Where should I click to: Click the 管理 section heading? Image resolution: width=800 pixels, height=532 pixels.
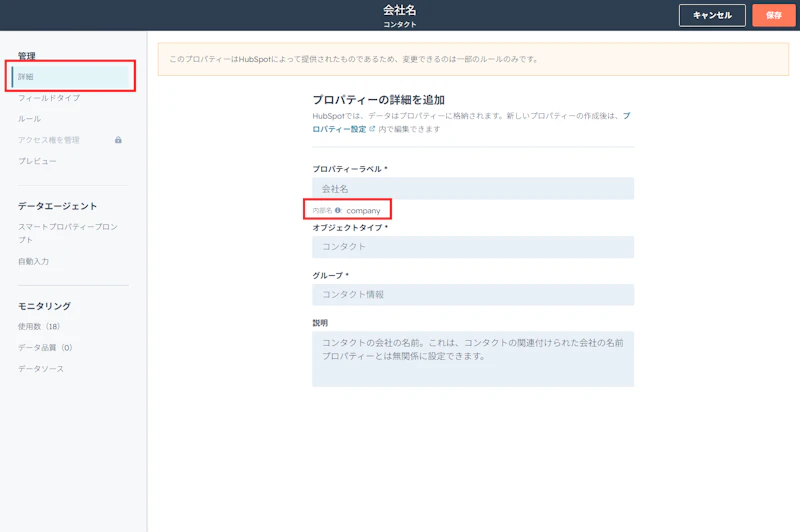coord(27,56)
